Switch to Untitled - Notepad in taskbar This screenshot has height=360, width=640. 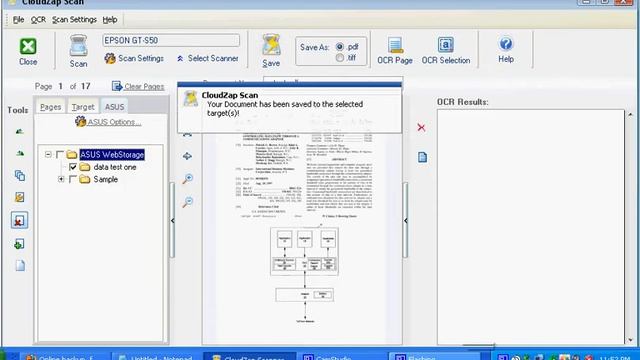click(156, 356)
